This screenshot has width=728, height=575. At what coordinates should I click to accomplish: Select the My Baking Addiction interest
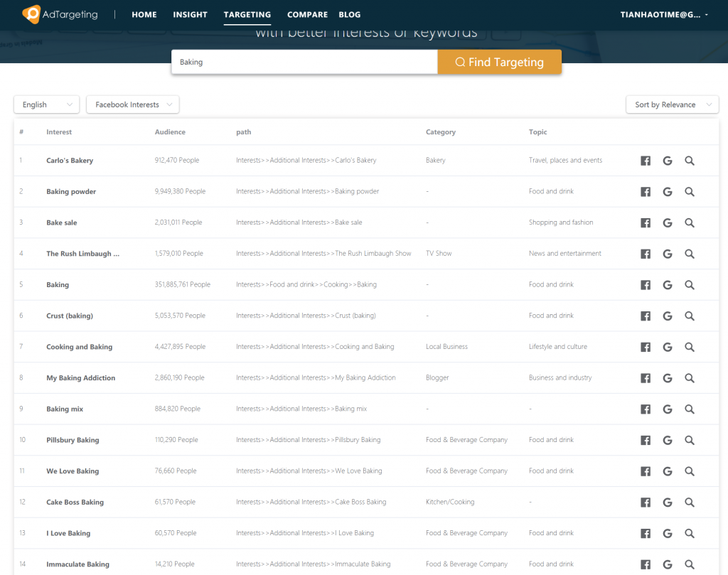click(81, 378)
